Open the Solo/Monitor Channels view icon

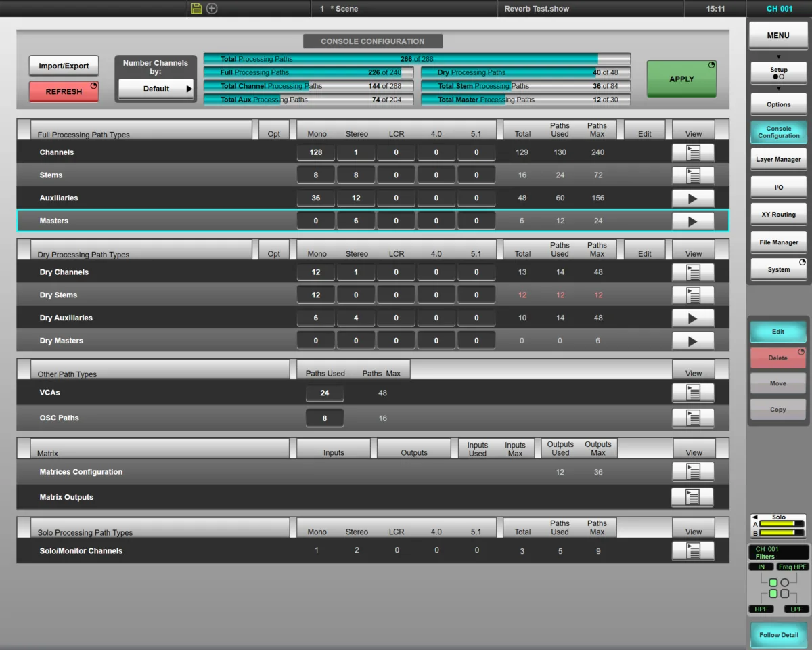[693, 551]
